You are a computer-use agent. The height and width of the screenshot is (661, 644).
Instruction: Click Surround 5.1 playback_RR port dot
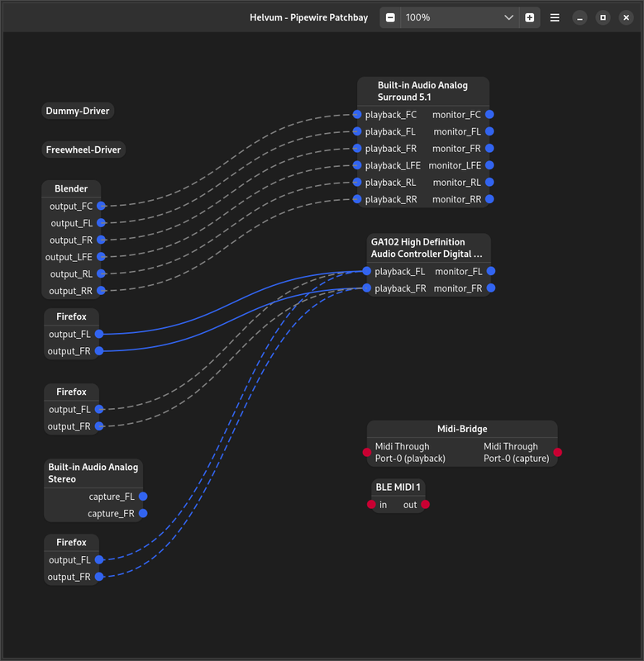(357, 199)
